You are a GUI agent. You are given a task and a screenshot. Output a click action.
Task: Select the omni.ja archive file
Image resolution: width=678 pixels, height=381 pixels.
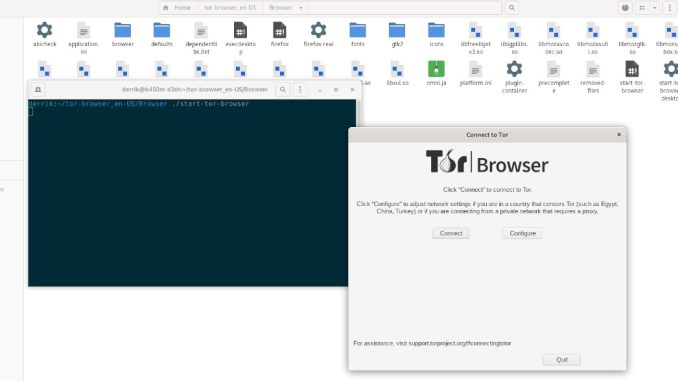[436, 73]
